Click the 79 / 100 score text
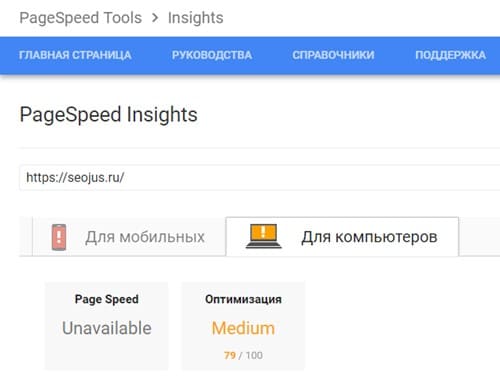Viewport: 500px width, 377px height. (x=243, y=355)
